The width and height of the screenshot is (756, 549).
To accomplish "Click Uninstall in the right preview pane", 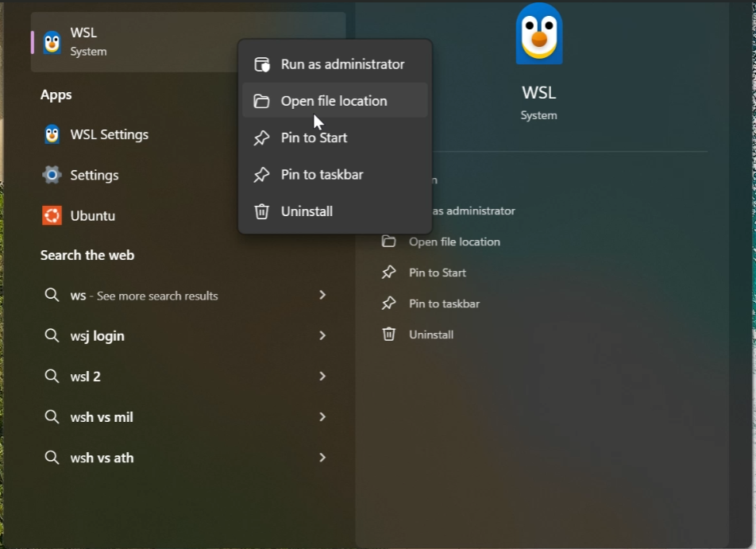I will [x=430, y=334].
